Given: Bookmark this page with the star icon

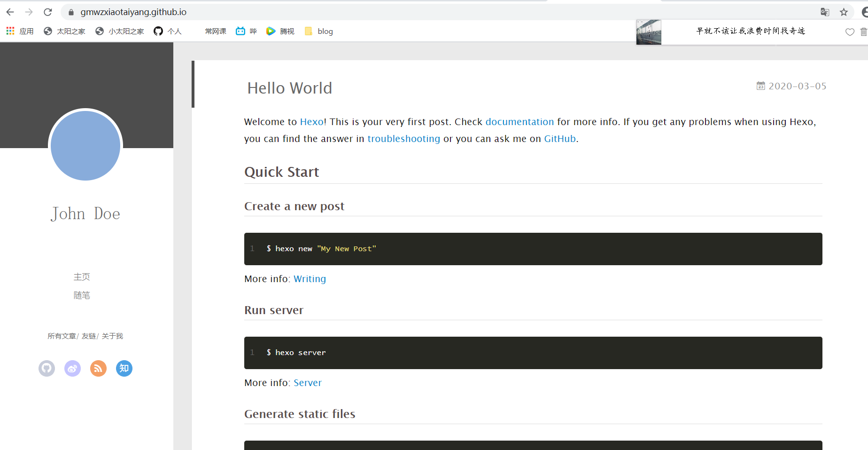Looking at the screenshot, I should tap(844, 12).
